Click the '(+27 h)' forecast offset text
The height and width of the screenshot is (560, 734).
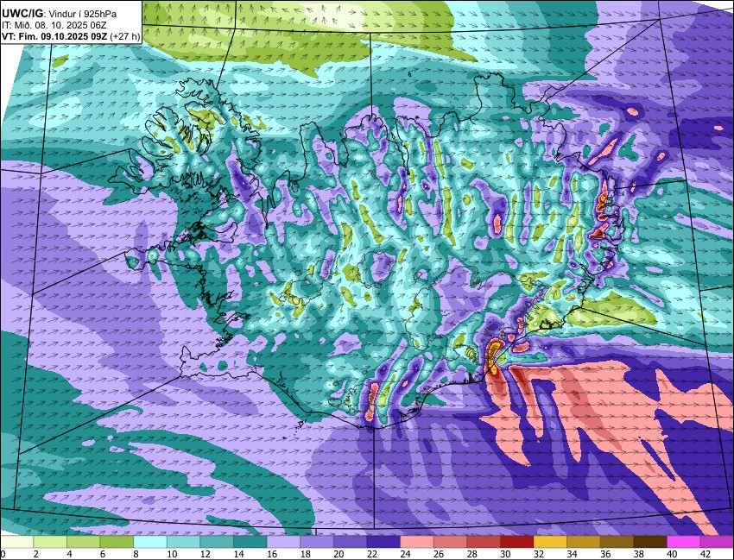click(124, 36)
